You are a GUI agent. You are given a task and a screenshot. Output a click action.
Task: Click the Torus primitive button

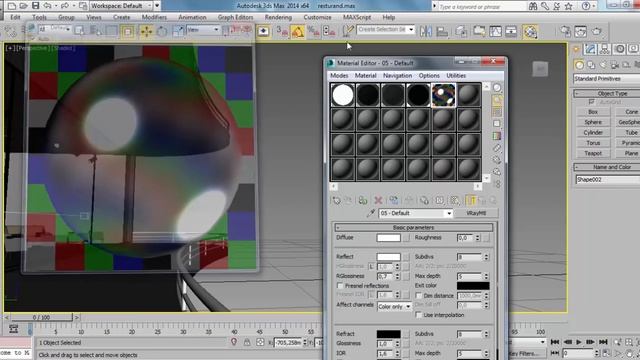click(593, 143)
